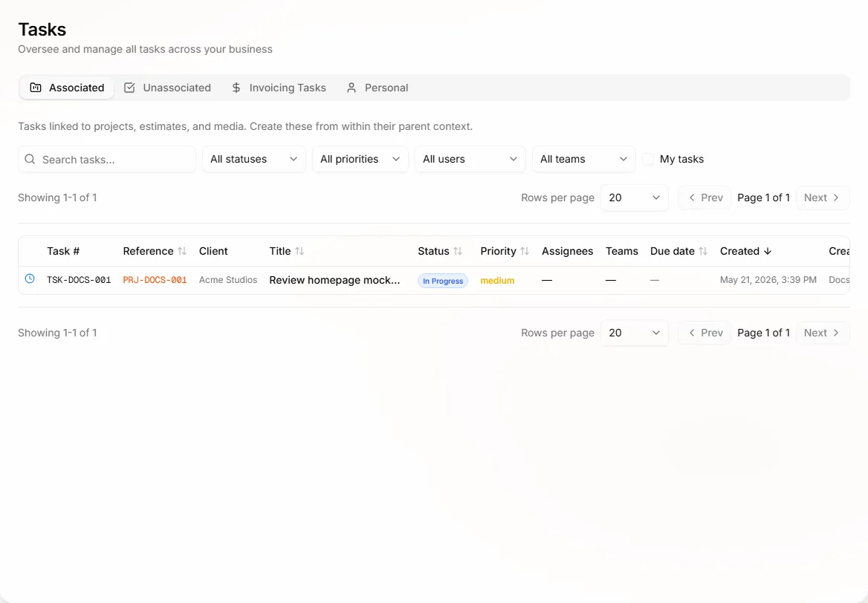Click the search magnifier icon
This screenshot has height=603, width=868.
point(30,160)
